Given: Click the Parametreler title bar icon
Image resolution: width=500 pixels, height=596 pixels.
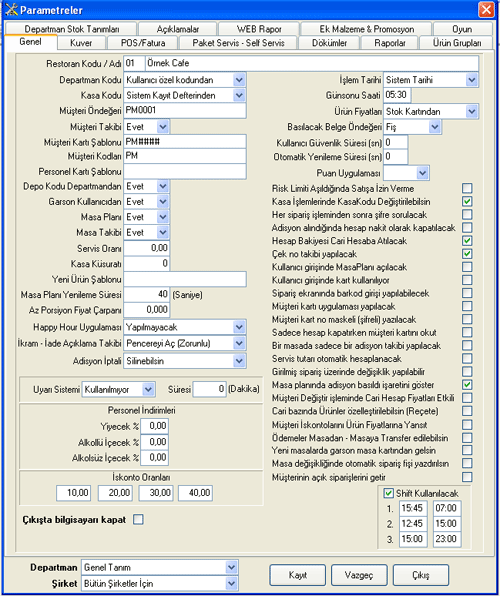Looking at the screenshot, I should pyautogui.click(x=11, y=10).
